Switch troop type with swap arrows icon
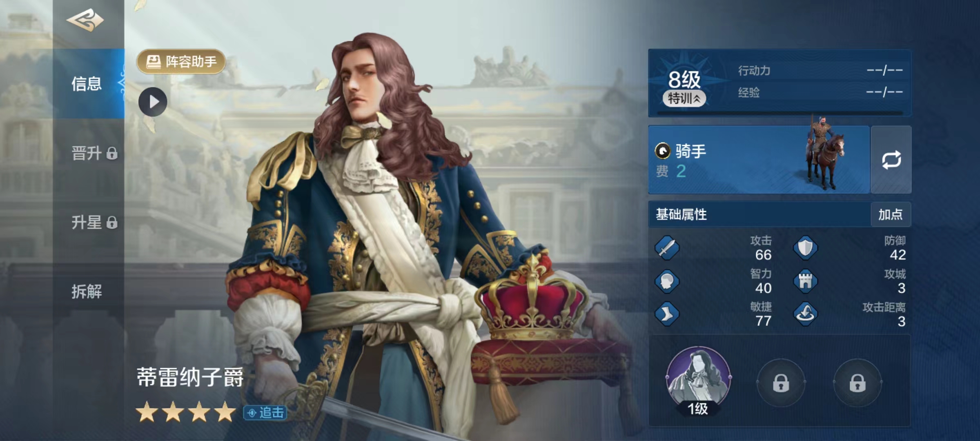980x441 pixels. (891, 160)
